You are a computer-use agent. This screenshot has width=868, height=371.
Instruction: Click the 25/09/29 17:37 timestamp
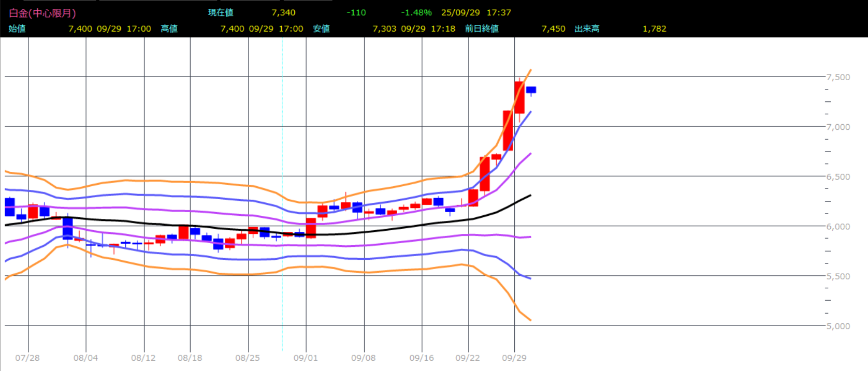(476, 12)
